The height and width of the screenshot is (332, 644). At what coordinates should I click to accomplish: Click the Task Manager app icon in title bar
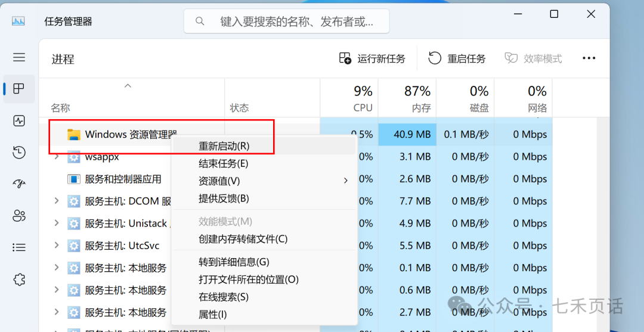pyautogui.click(x=18, y=21)
